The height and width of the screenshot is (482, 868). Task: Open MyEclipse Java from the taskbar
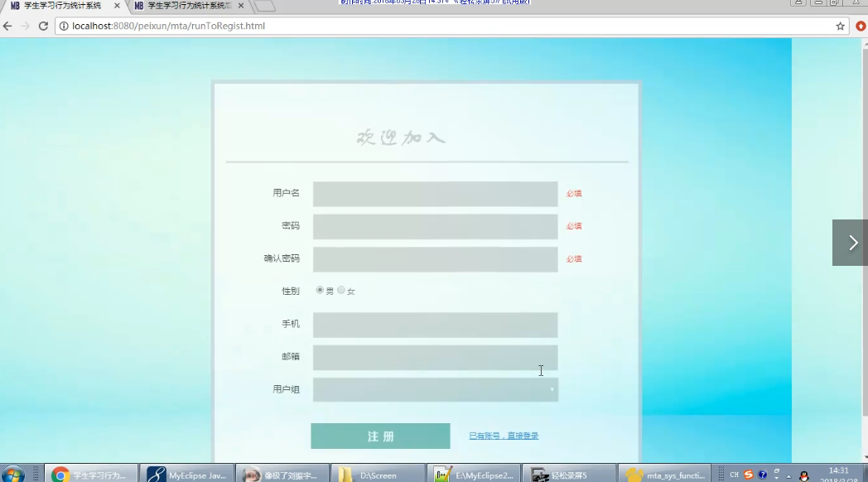pos(188,475)
